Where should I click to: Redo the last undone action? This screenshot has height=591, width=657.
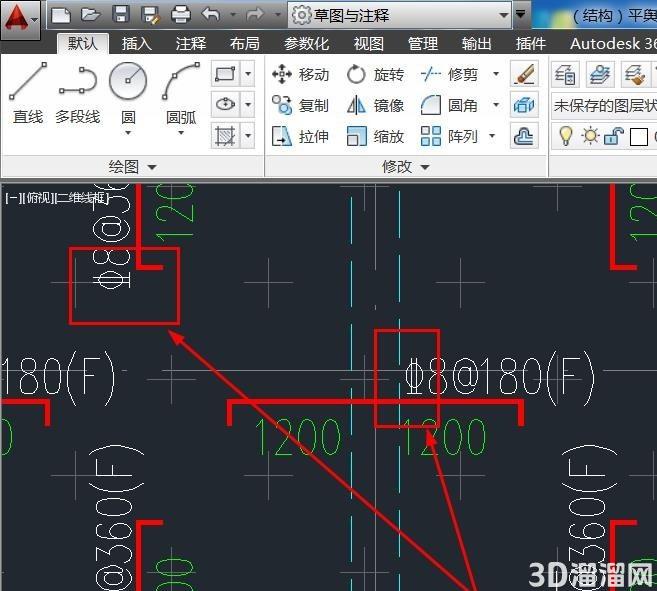point(255,15)
